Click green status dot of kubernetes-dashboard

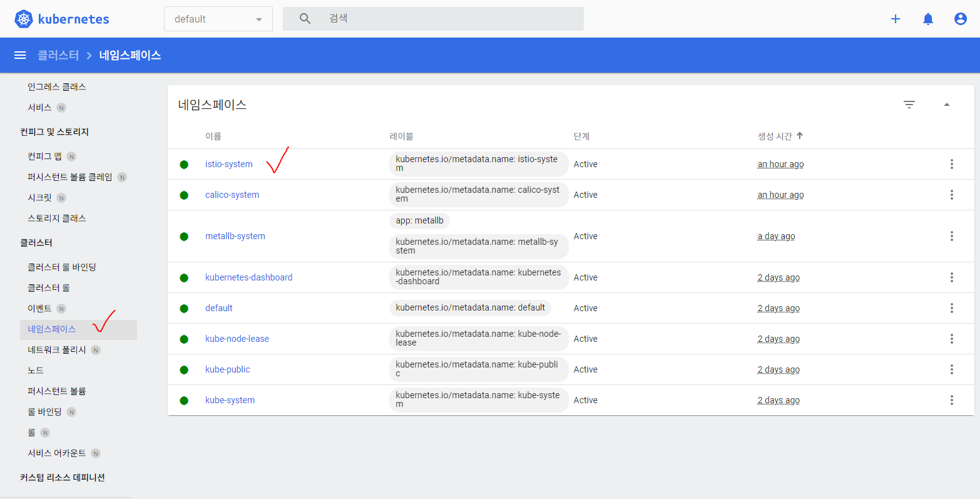[x=184, y=278]
